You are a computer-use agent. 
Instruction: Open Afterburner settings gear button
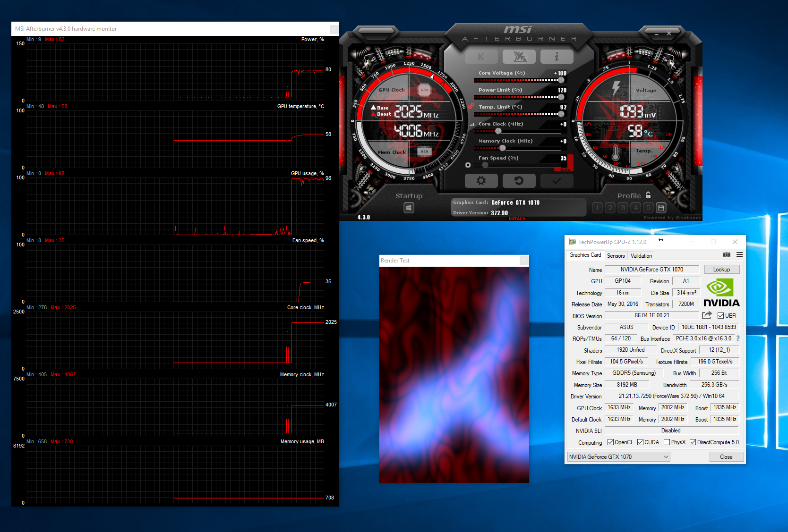point(481,181)
